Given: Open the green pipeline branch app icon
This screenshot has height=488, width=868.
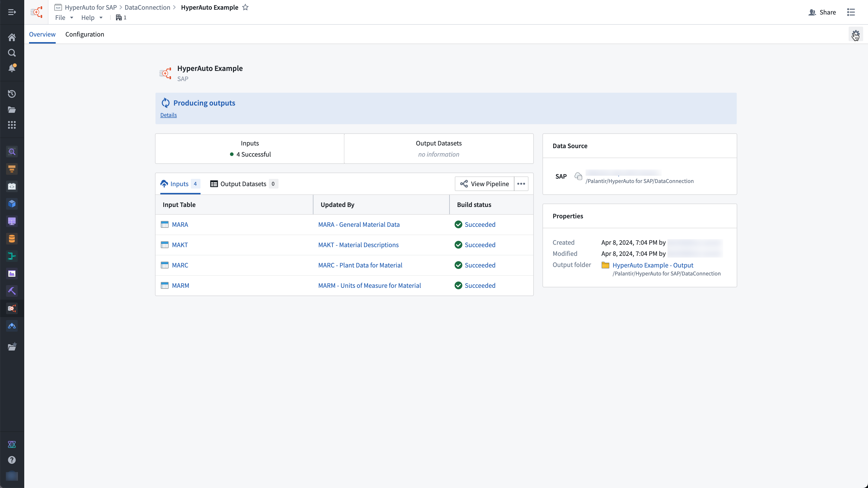Looking at the screenshot, I should 12,256.
